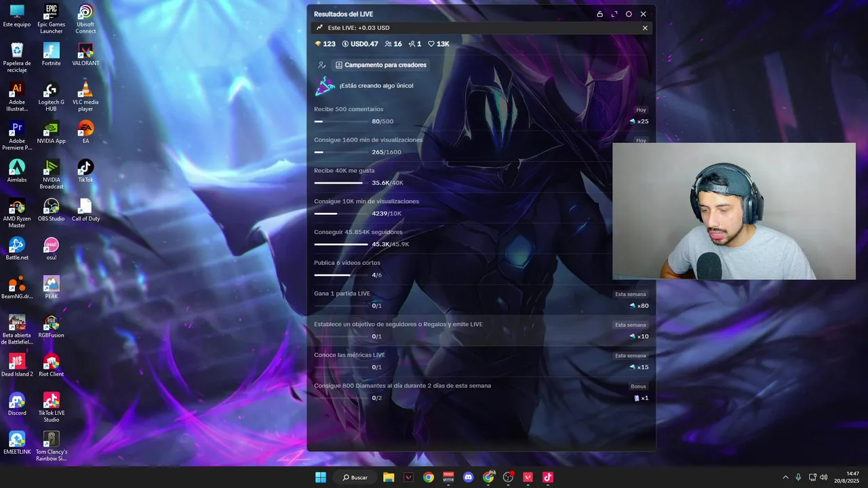Select the Battle.net desktop icon

pyautogui.click(x=17, y=248)
